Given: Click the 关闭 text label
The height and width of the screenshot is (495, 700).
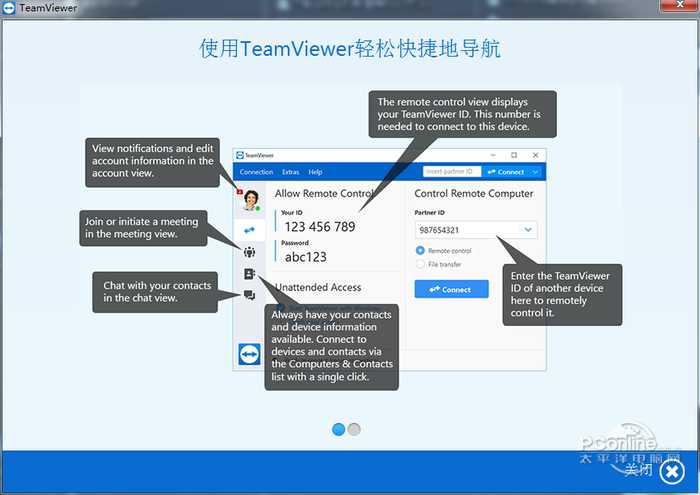Looking at the screenshot, I should coord(638,470).
